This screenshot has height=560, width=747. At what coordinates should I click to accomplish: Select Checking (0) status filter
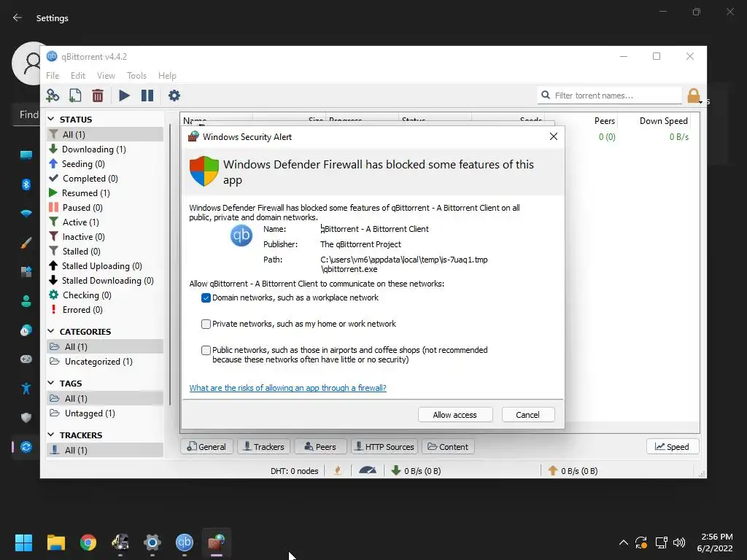(x=87, y=295)
